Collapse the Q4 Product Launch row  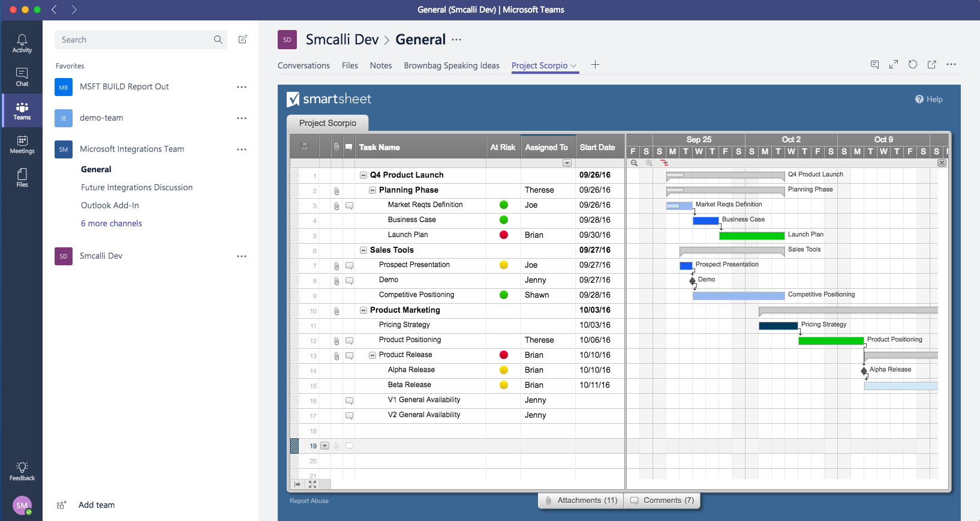pos(363,175)
